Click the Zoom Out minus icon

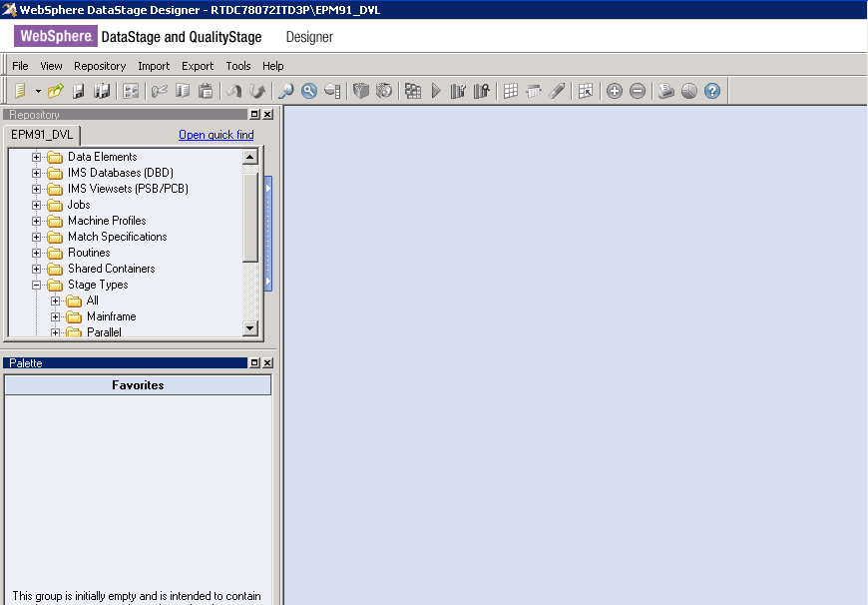pos(638,90)
